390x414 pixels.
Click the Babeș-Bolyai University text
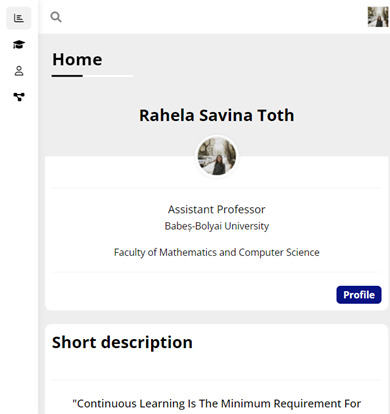tap(217, 226)
